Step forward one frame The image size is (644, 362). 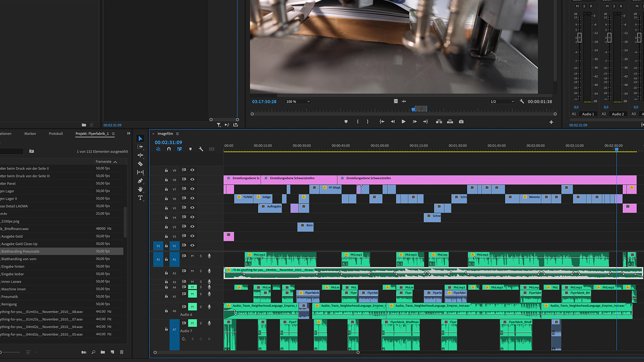(x=415, y=121)
